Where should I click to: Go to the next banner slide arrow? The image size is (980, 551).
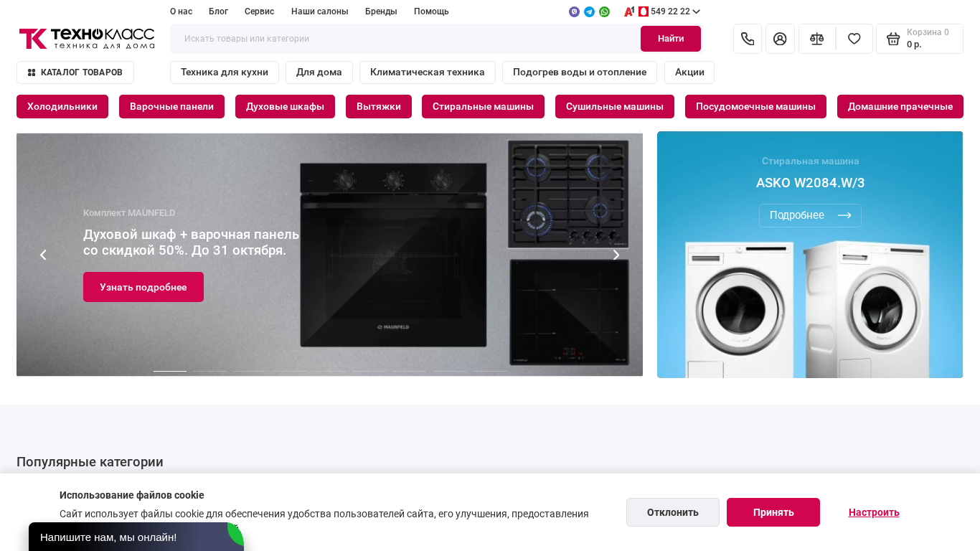coord(616,255)
